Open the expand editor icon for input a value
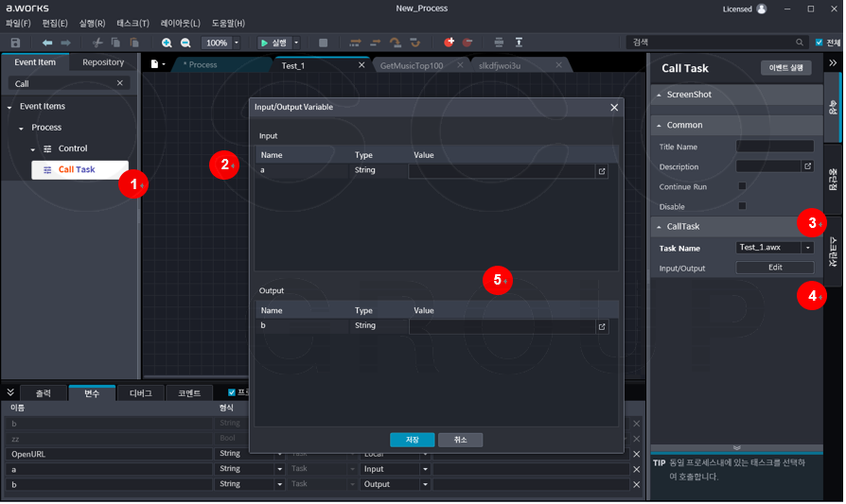Viewport: 846px width, 504px height. point(602,171)
